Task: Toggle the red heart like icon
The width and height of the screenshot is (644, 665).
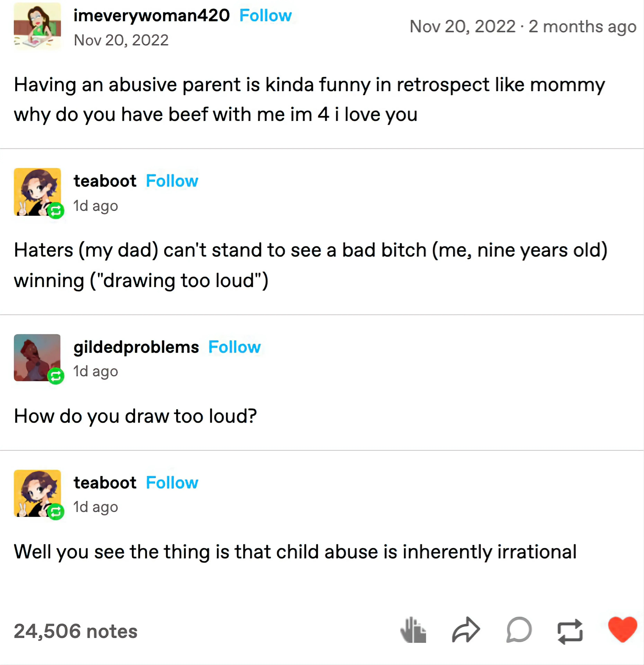Action: [623, 629]
